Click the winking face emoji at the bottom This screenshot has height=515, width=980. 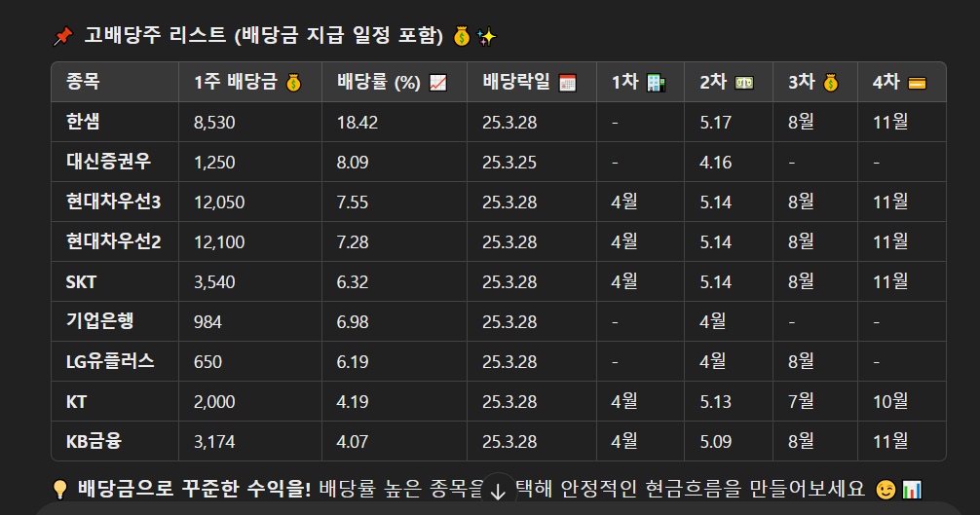[885, 490]
